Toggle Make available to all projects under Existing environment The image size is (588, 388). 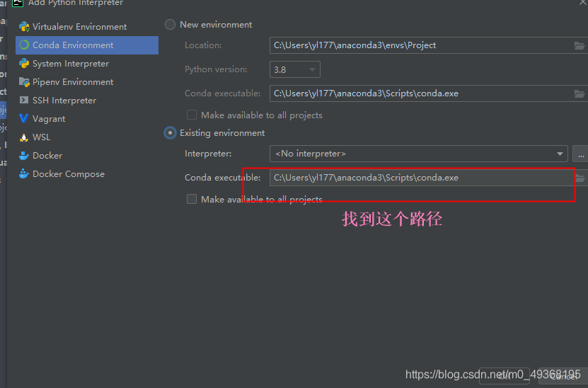pos(192,199)
